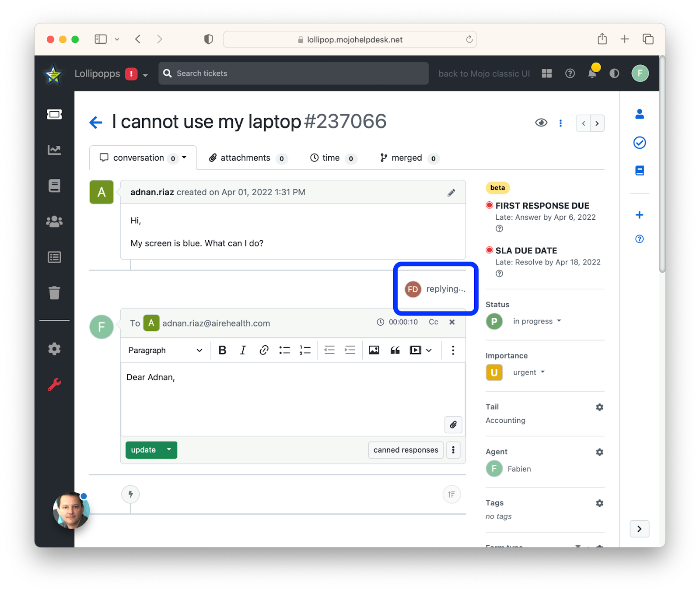This screenshot has height=593, width=700.
Task: Collapse right rail with chevron button
Action: [640, 529]
